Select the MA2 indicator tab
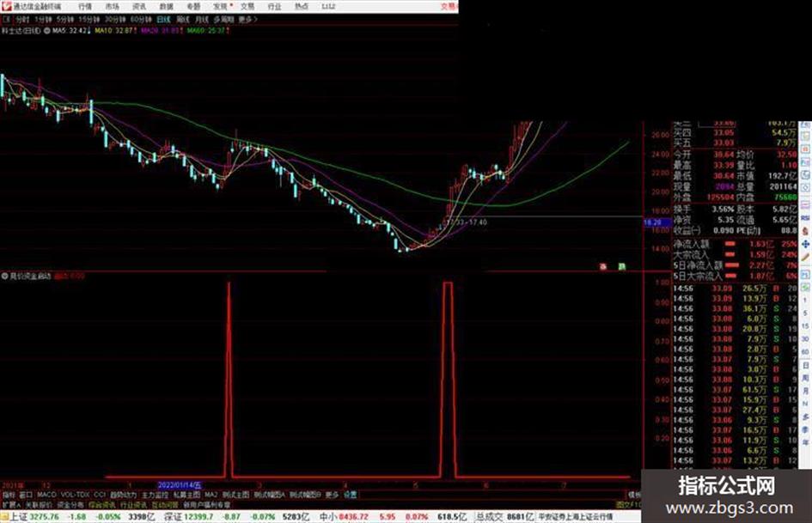Screen dimensions: 812x523 [x=211, y=495]
